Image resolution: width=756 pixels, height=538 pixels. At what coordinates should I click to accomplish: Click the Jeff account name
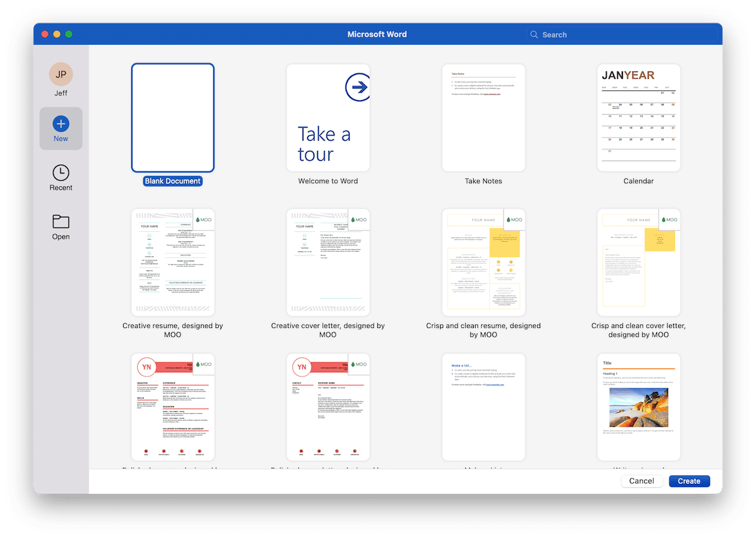(x=61, y=93)
